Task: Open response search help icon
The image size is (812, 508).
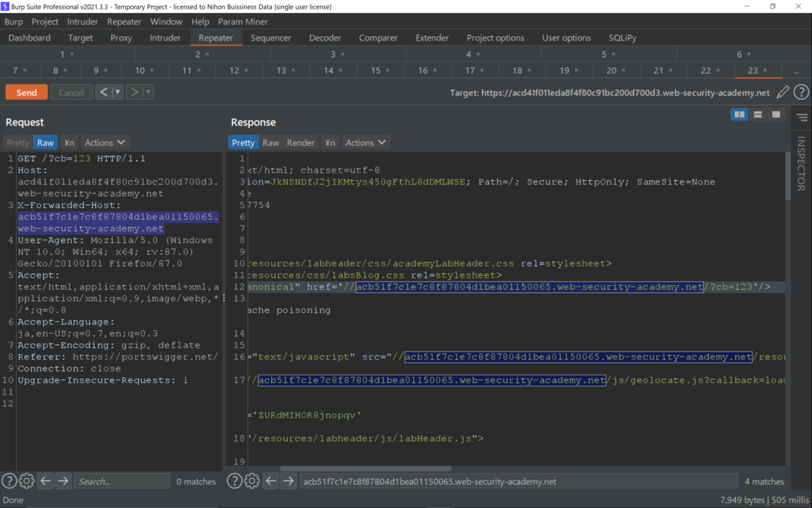Action: tap(234, 481)
